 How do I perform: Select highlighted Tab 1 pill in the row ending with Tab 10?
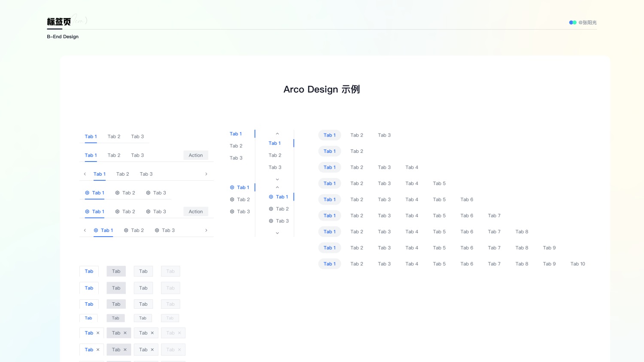[x=330, y=264]
